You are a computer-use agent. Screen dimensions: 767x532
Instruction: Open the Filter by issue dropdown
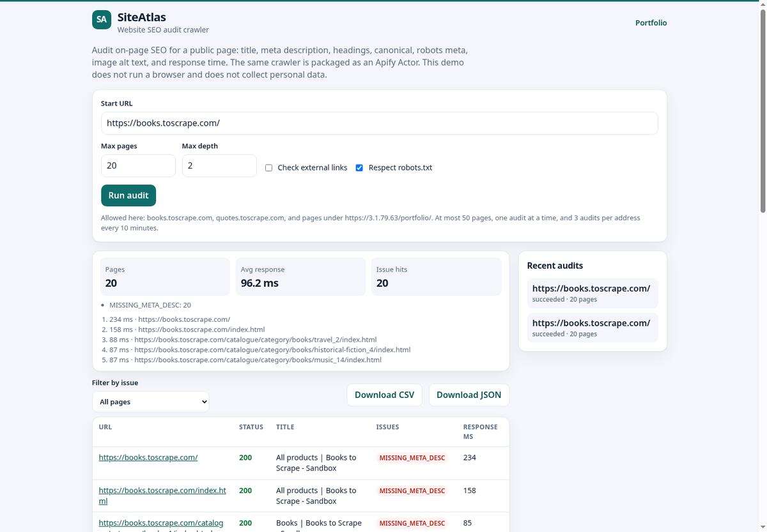[150, 402]
